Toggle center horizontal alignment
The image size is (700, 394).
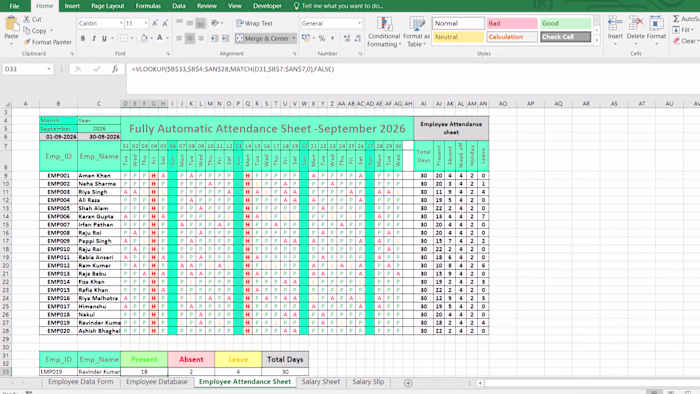pyautogui.click(x=190, y=38)
